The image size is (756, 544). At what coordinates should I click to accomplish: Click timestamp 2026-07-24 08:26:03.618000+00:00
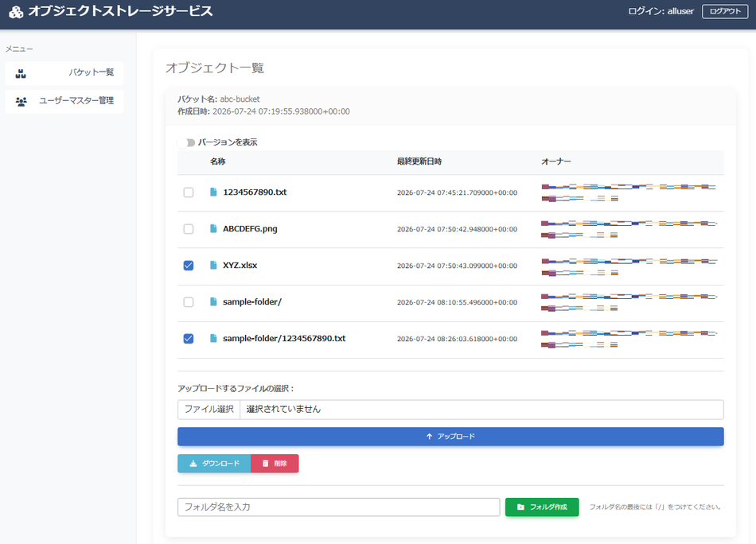[x=457, y=340]
